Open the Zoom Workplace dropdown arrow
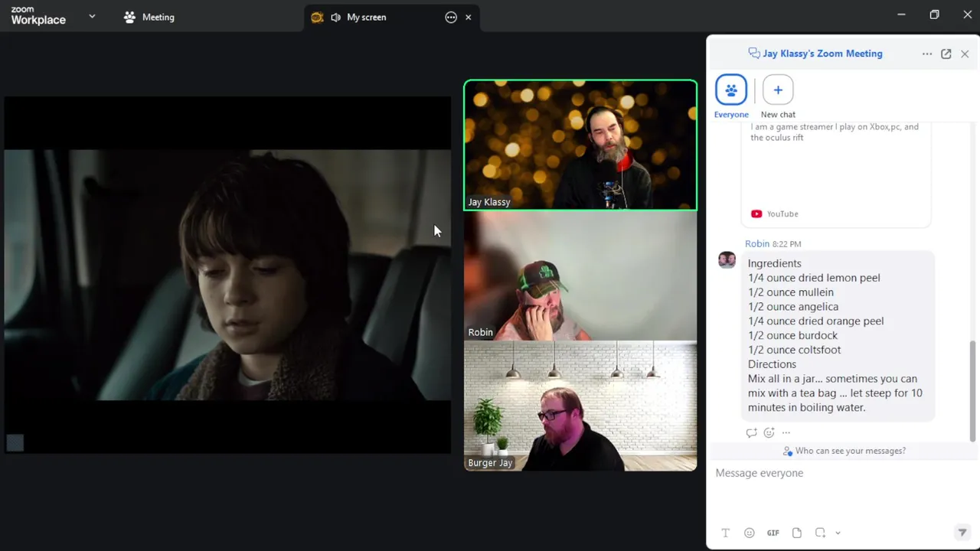 [x=92, y=16]
